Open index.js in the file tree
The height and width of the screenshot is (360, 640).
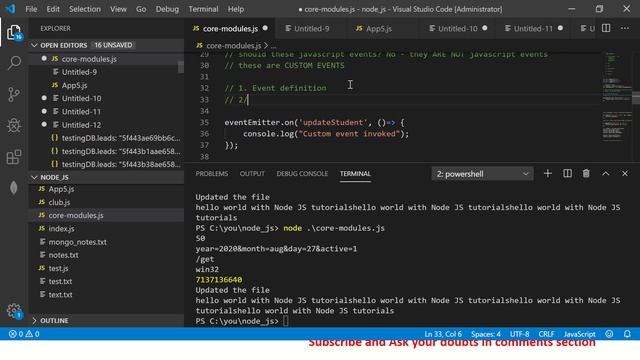click(x=106, y=229)
